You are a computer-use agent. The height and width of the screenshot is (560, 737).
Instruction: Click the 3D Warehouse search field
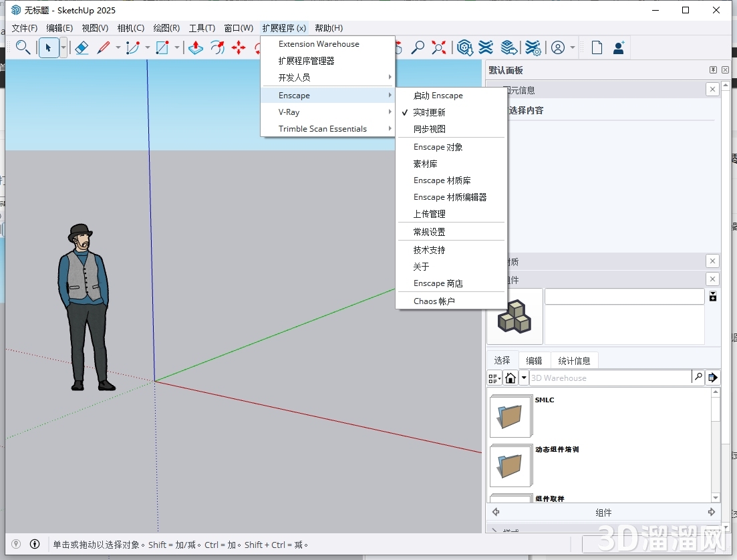[610, 378]
